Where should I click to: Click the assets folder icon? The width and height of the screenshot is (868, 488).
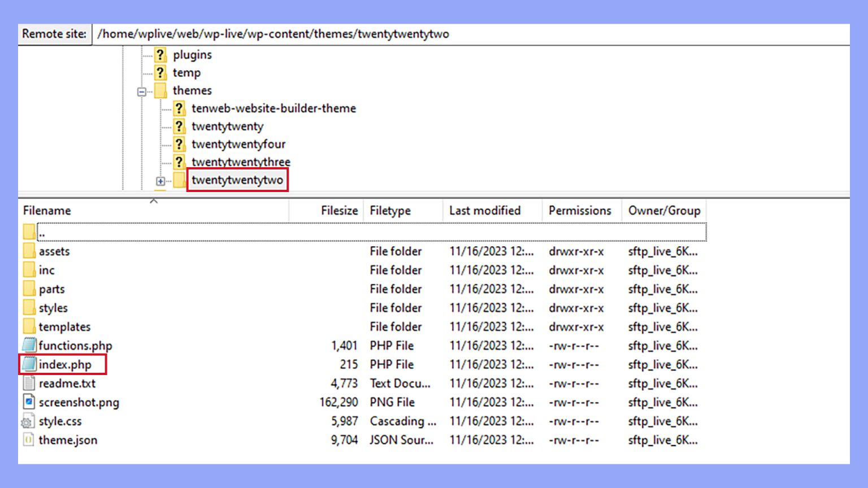click(29, 251)
